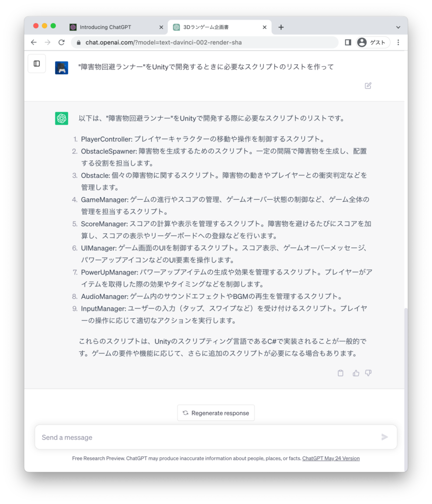Open the ゲスト profile menu
Image resolution: width=432 pixels, height=504 pixels.
coord(373,42)
